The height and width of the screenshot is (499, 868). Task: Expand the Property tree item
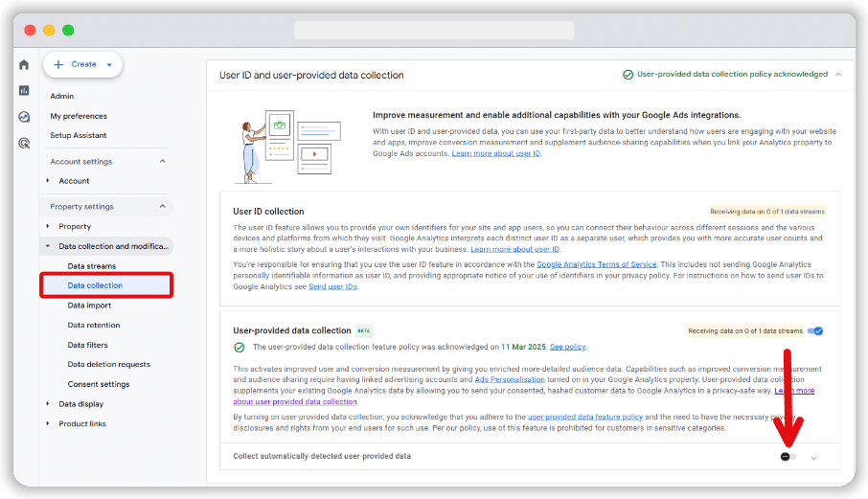pyautogui.click(x=48, y=226)
